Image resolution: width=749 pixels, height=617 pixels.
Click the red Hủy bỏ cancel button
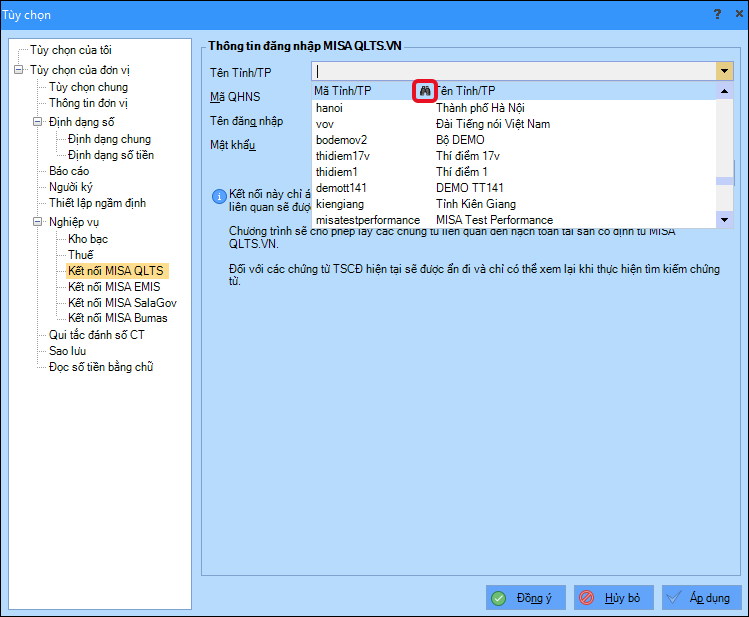tap(614, 597)
